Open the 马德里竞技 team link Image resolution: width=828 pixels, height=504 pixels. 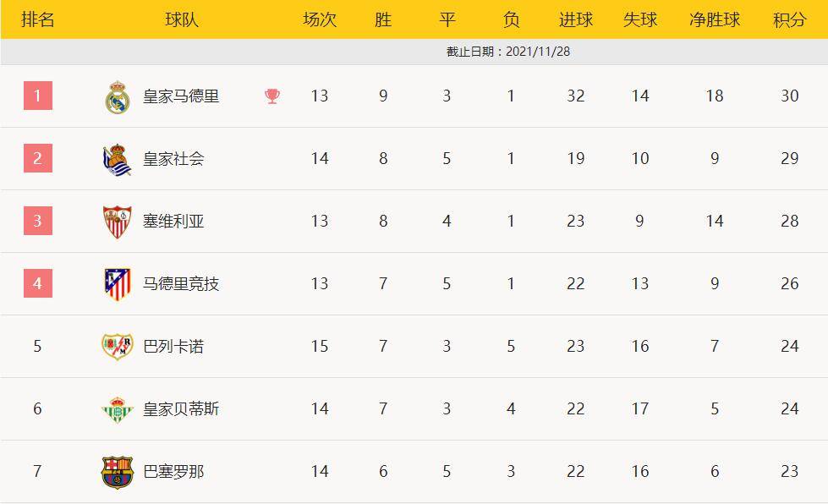tap(181, 284)
